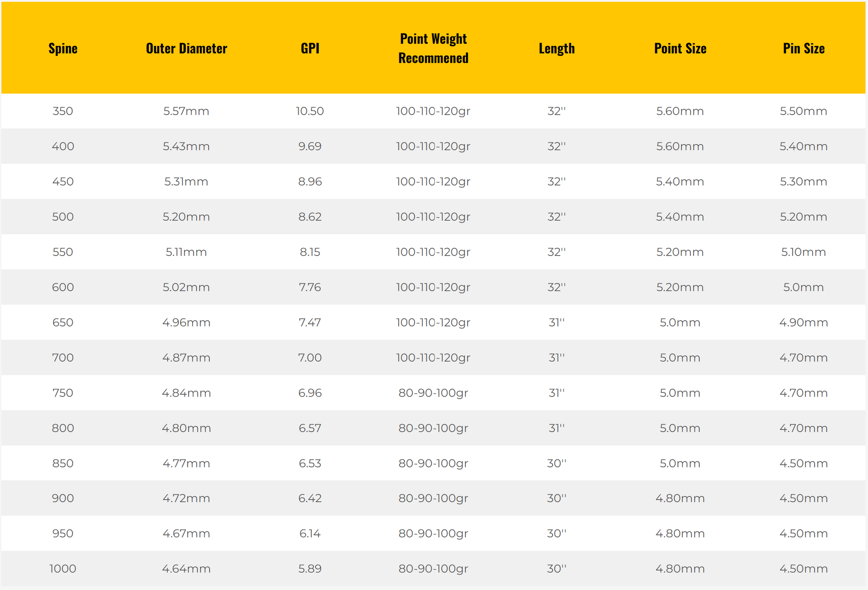
Task: Select the 4.67mm outer diameter cell
Action: pos(186,533)
